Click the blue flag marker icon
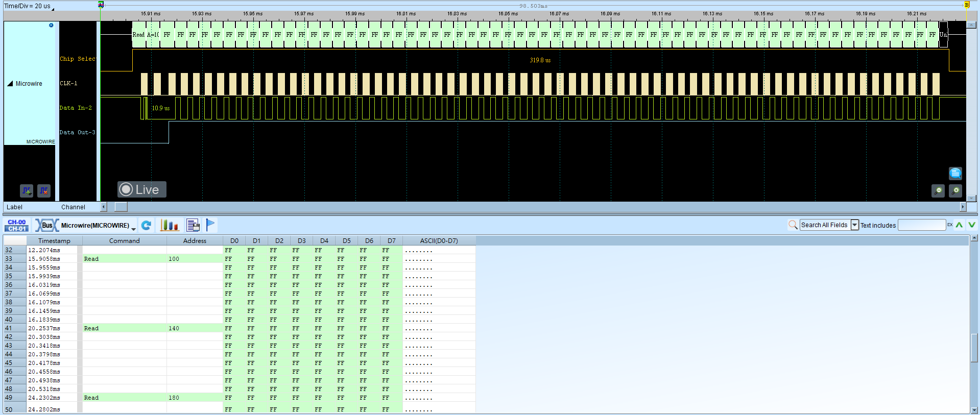 coord(210,225)
